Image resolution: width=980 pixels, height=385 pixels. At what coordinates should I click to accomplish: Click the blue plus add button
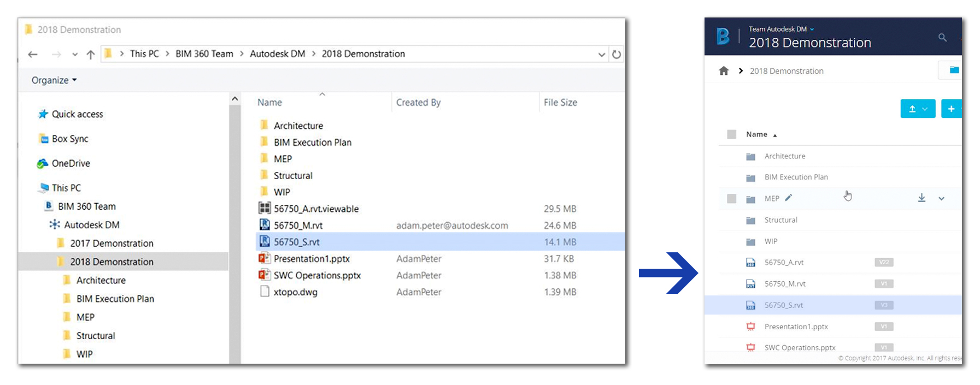pyautogui.click(x=952, y=109)
